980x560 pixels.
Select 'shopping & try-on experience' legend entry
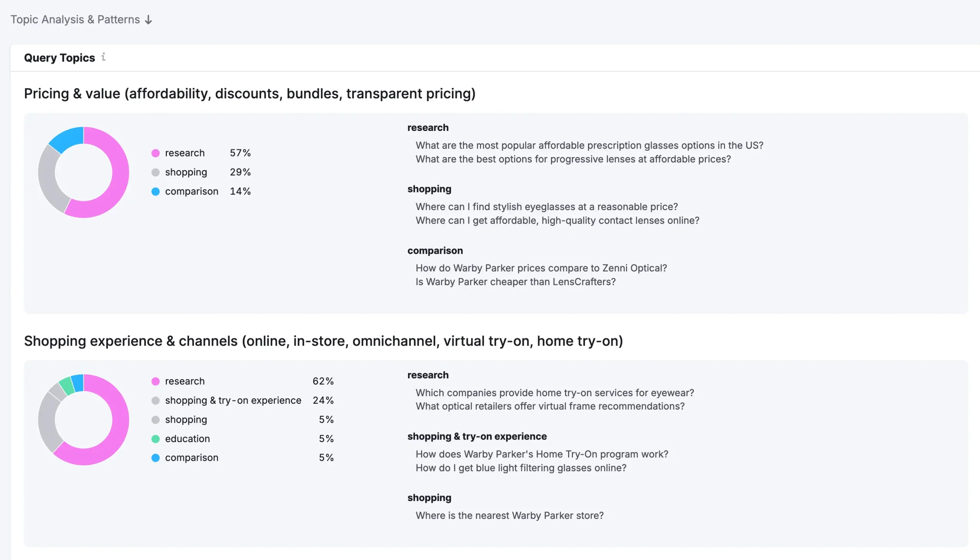point(233,400)
